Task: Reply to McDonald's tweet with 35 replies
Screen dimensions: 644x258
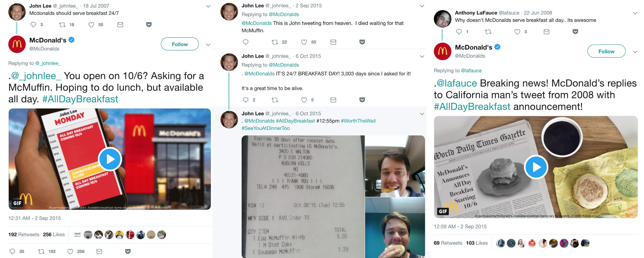Action: (12, 251)
